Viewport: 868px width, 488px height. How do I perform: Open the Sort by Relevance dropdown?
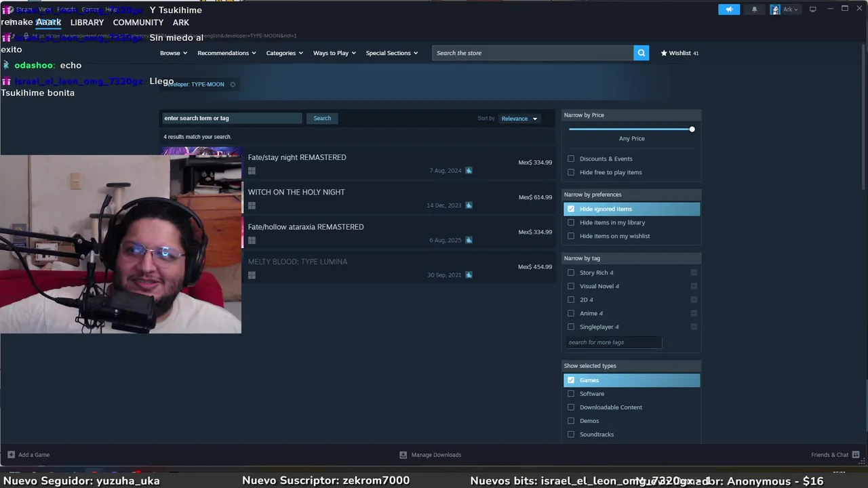(x=519, y=119)
